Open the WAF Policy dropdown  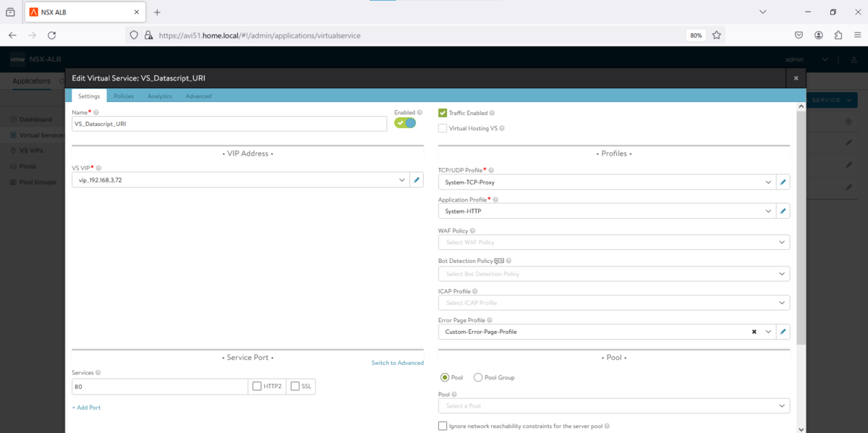[614, 243]
